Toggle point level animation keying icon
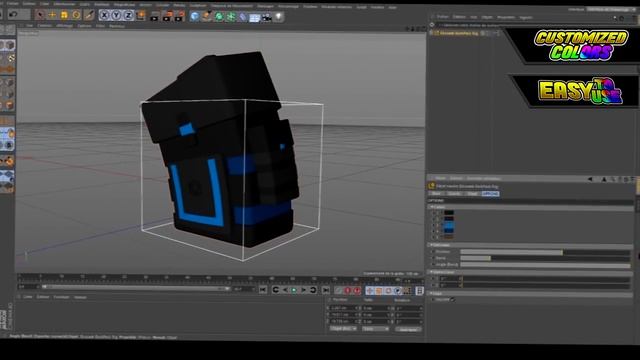The image size is (640, 360). pos(407,291)
